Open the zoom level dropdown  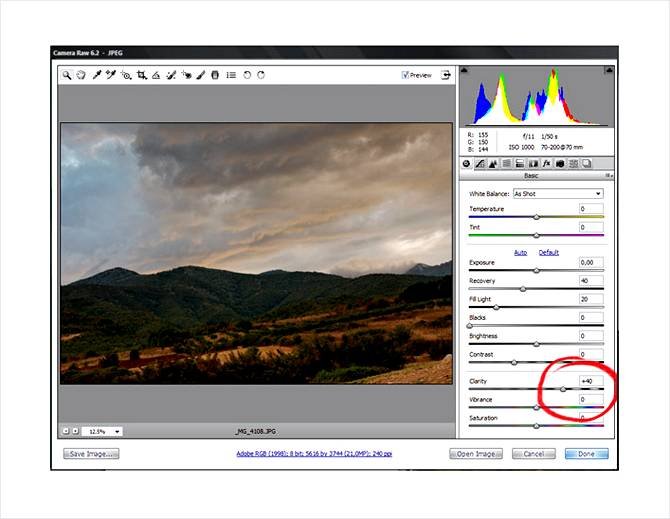point(101,431)
